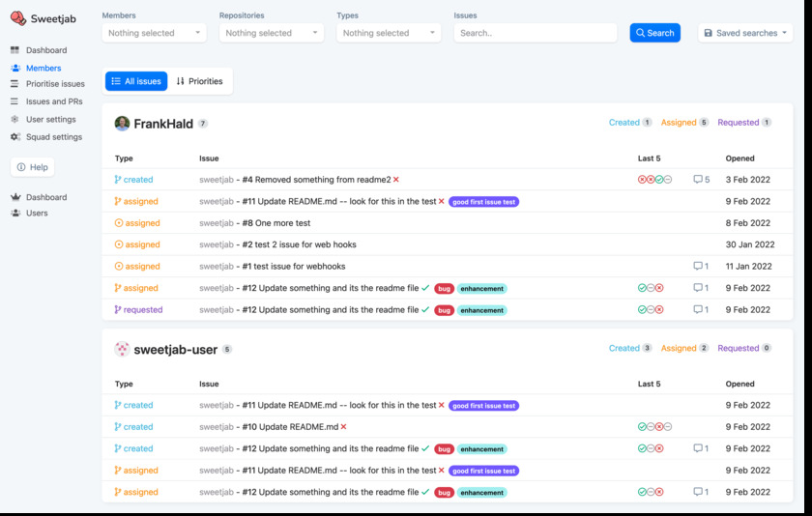
Task: Go to Users in the sidebar
Action: click(x=37, y=214)
